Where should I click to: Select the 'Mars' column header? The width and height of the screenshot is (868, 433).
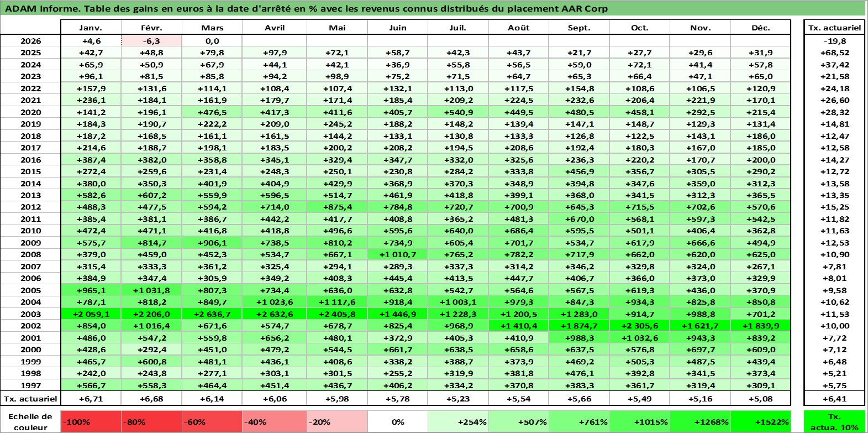(212, 28)
